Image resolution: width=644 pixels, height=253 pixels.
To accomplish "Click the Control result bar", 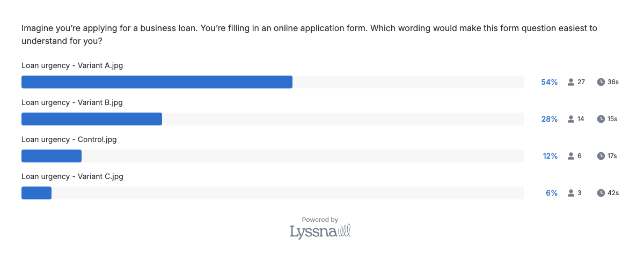I will (x=52, y=156).
